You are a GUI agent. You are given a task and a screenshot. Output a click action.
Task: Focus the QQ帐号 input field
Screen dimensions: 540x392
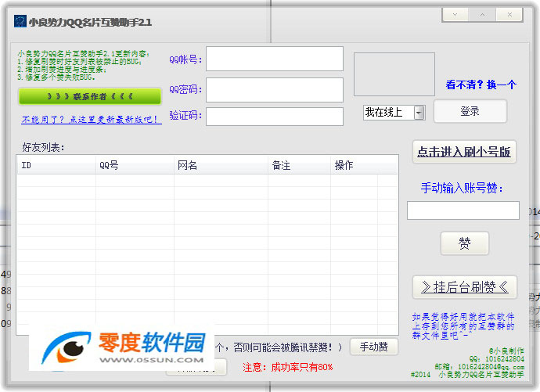(275, 59)
